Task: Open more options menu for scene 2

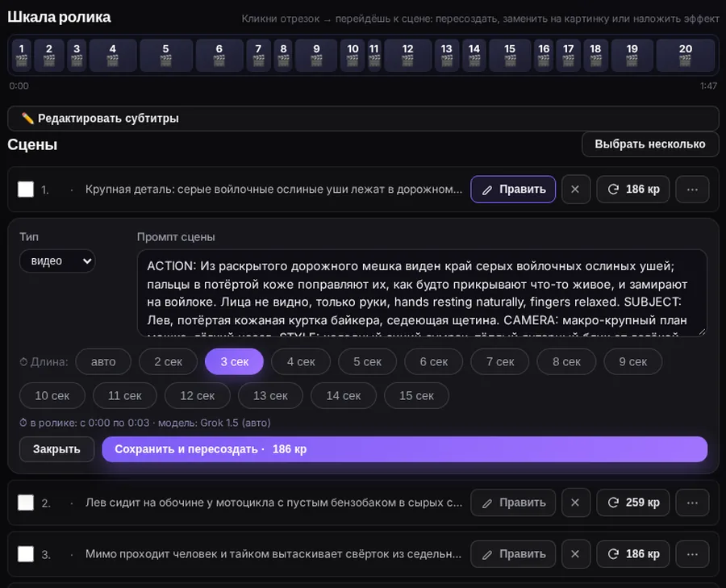Action: [x=692, y=503]
